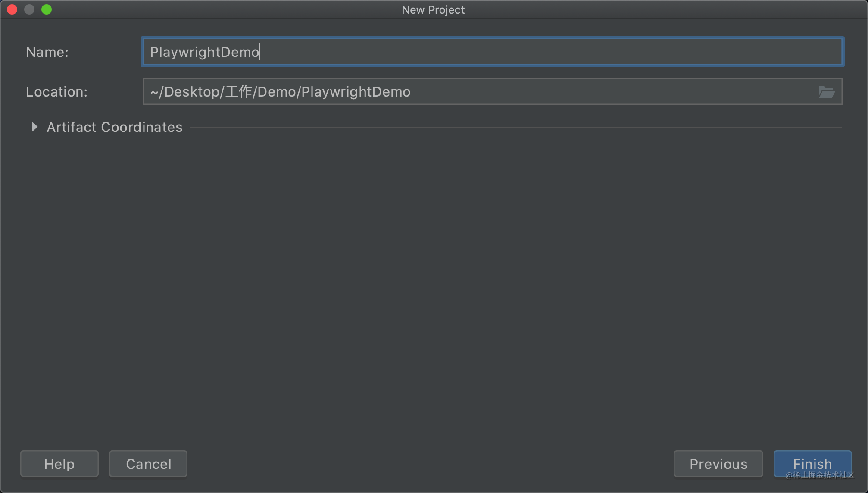The image size is (868, 493).
Task: Click the browse folder icon in Location field
Action: tap(826, 92)
